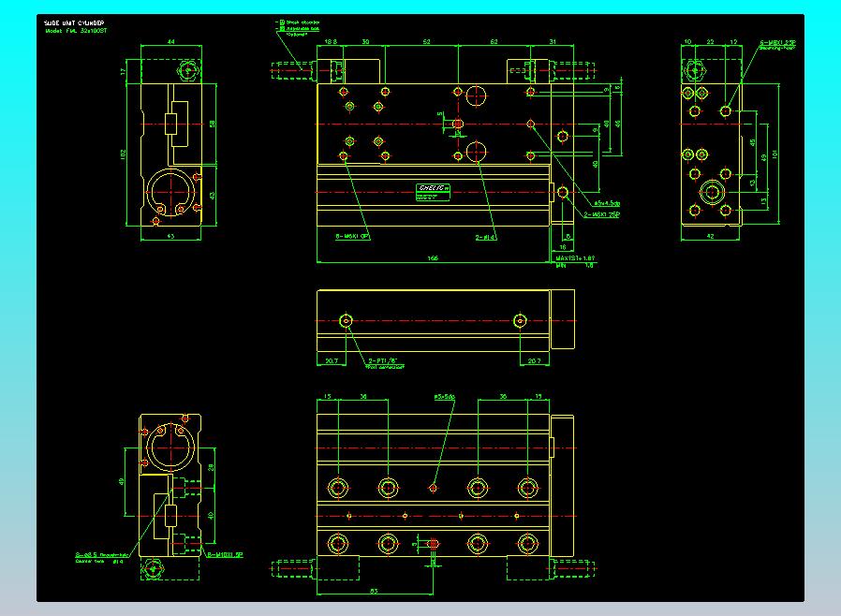Select the MIN 1.8 stroke note
Screen dimensions: 841x616
(x=575, y=265)
